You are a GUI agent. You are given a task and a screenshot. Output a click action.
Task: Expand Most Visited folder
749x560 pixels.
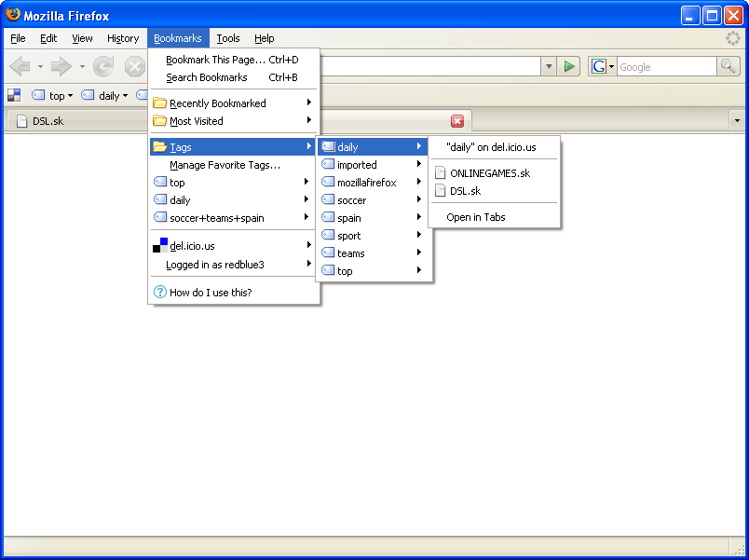234,121
